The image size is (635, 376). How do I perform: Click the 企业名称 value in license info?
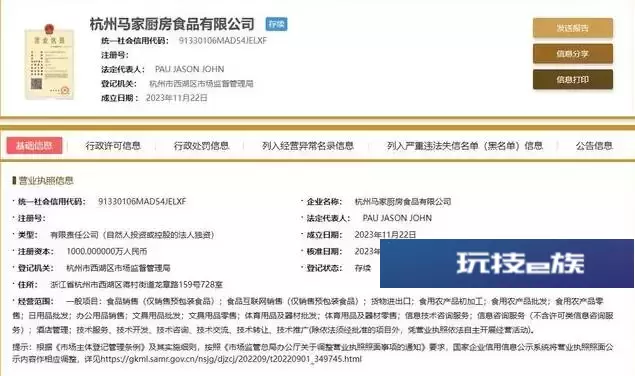coord(403,201)
